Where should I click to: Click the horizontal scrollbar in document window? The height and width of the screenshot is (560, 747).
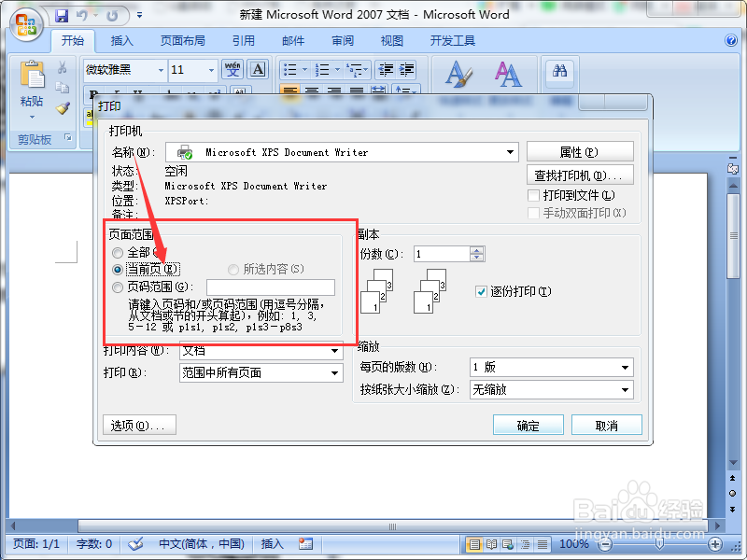pyautogui.click(x=392, y=526)
